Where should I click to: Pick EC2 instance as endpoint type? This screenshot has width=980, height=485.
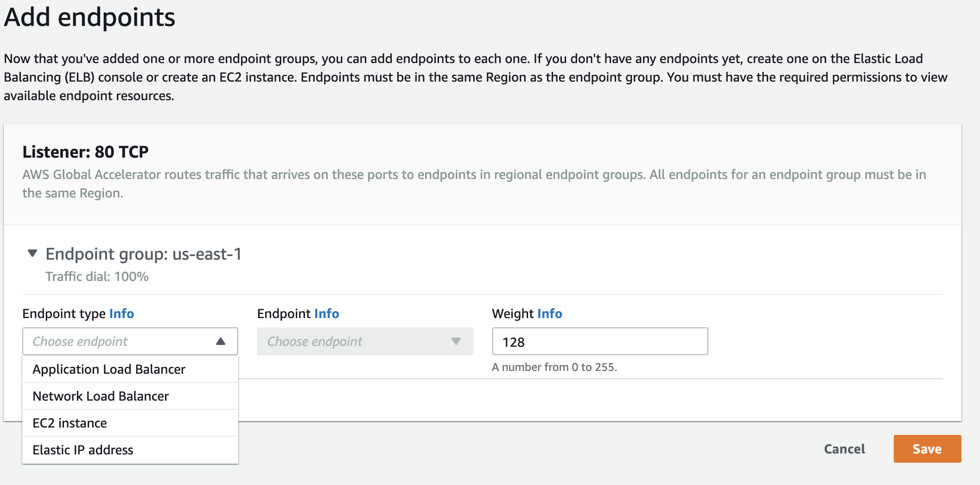70,423
